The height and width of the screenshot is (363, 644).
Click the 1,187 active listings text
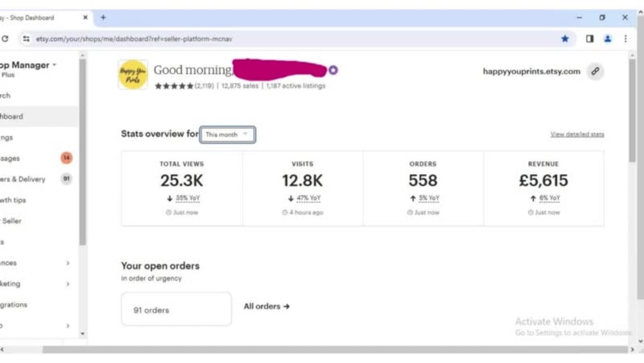pyautogui.click(x=296, y=86)
